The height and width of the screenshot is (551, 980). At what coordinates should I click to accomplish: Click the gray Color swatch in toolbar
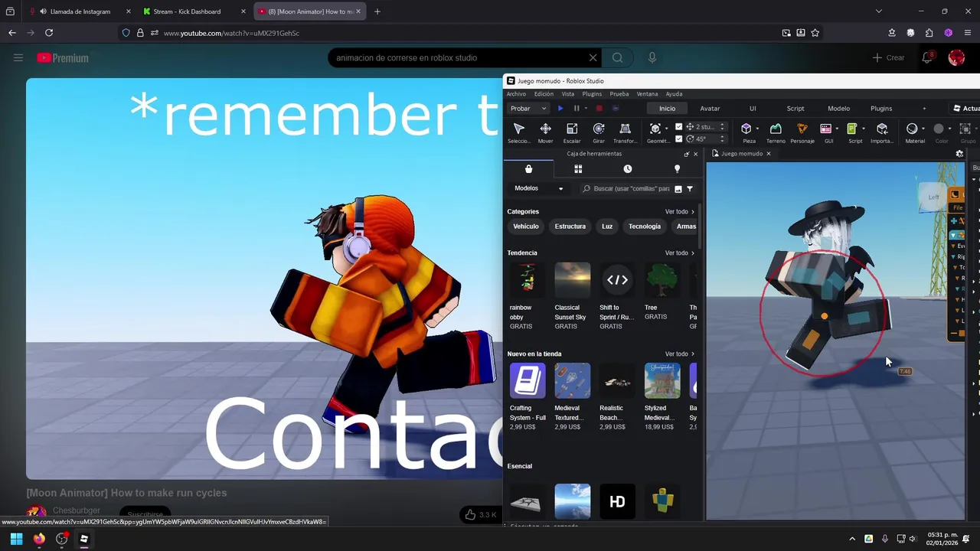pos(939,129)
